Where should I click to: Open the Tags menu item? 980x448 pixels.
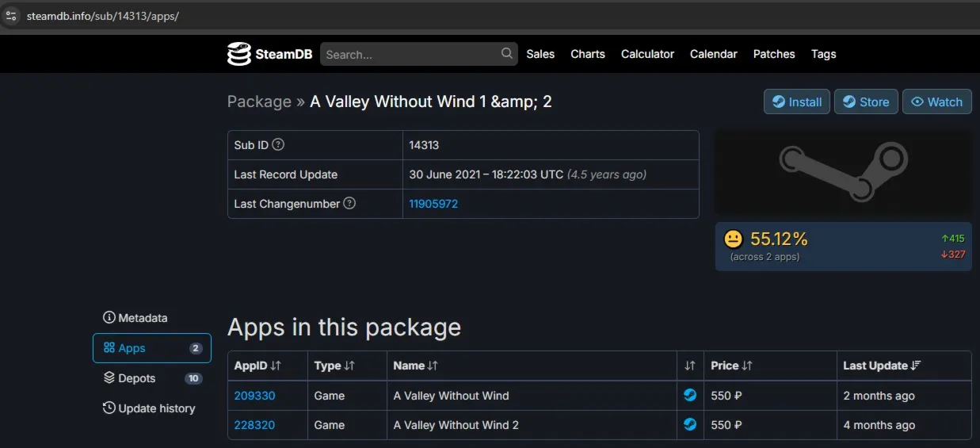(824, 54)
